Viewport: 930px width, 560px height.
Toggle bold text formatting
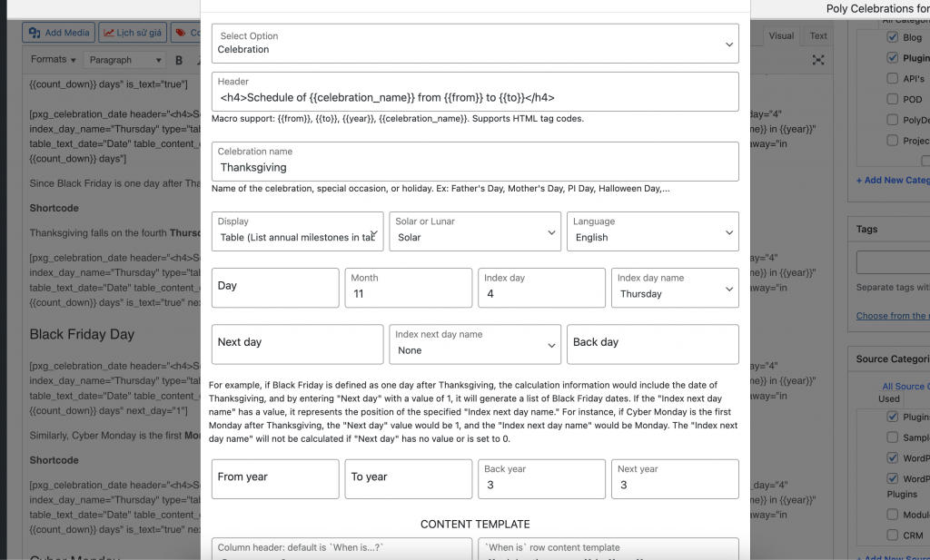pos(178,59)
